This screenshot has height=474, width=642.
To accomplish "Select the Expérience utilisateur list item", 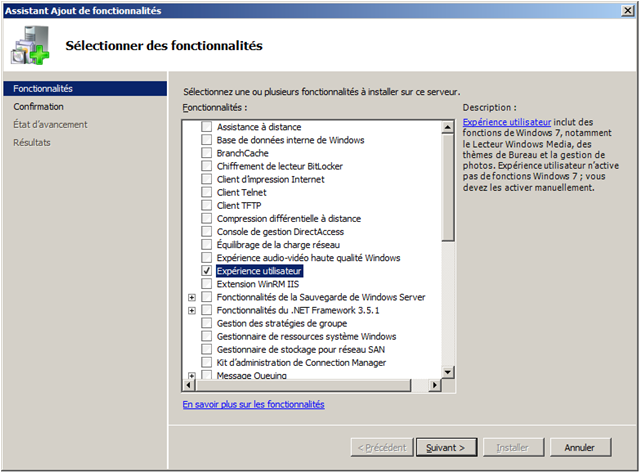I will [x=259, y=271].
